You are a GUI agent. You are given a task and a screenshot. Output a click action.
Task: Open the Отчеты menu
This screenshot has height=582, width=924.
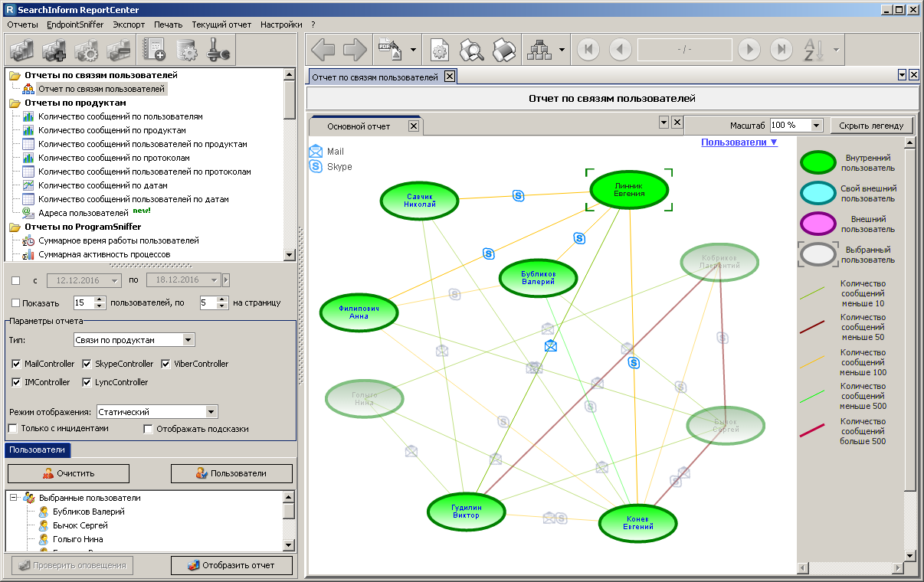click(22, 25)
